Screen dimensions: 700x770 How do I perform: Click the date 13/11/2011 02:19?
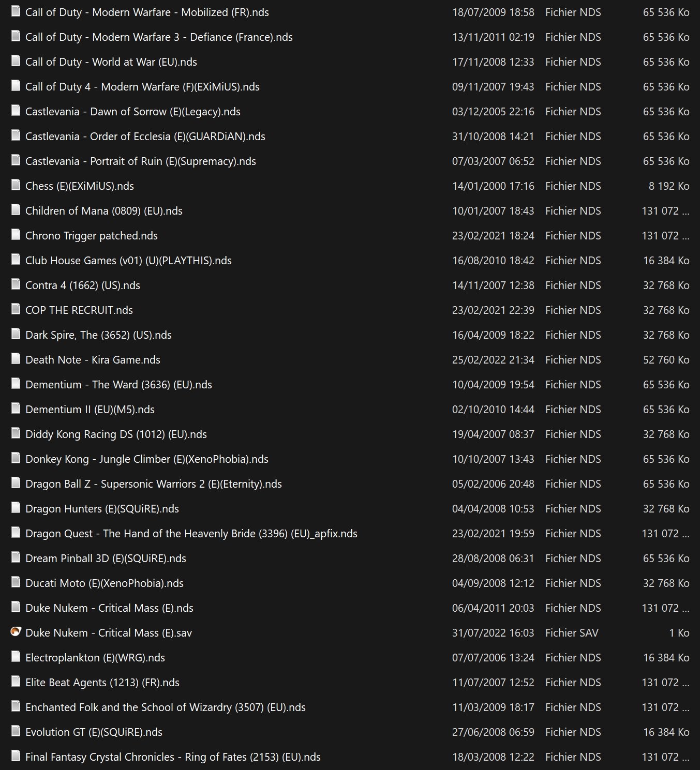click(x=493, y=37)
